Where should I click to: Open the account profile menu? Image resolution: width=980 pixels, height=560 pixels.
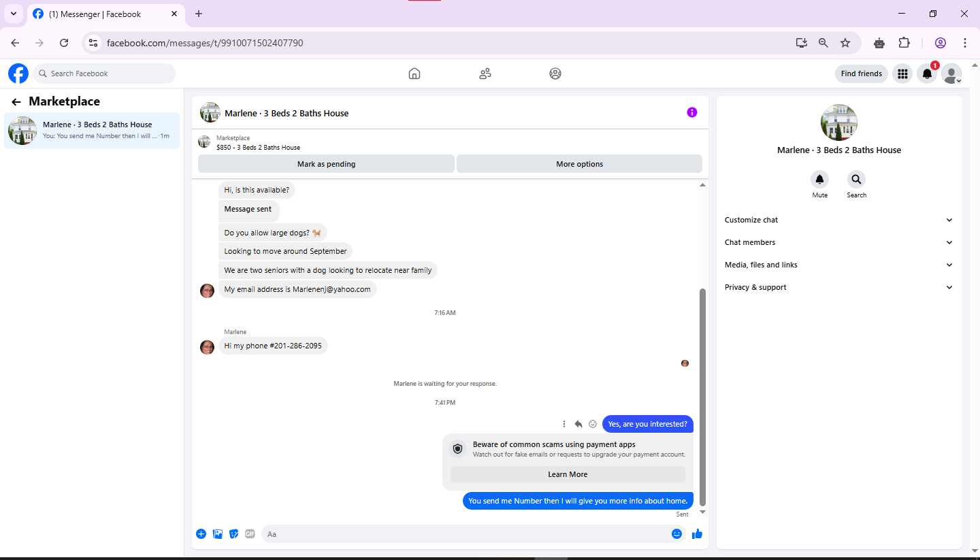951,73
